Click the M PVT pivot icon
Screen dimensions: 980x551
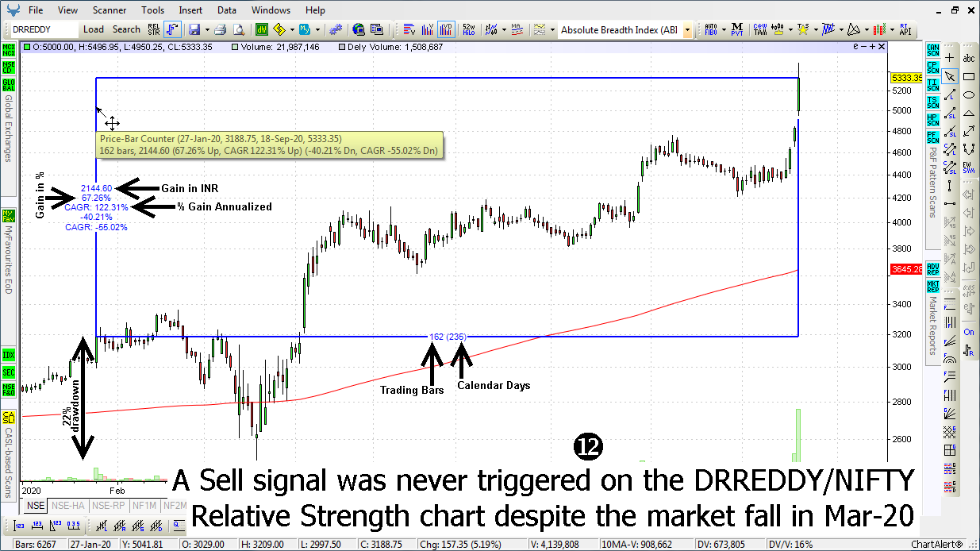point(737,29)
